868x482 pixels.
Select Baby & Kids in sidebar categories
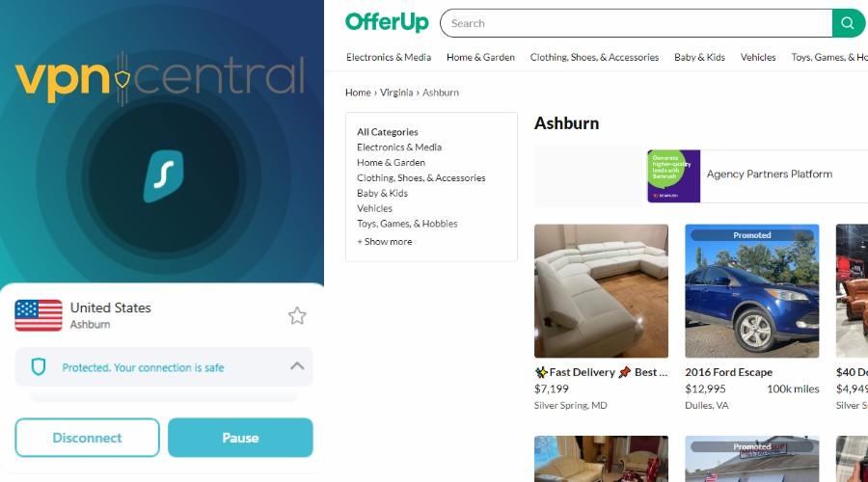click(382, 193)
